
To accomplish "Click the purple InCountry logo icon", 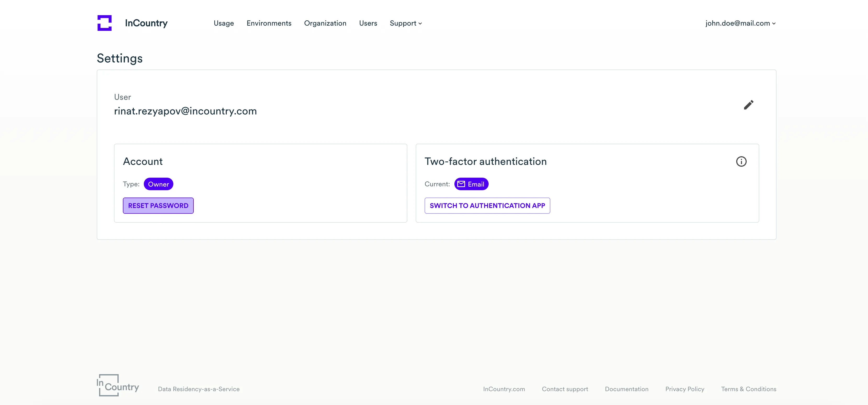I will coord(105,23).
